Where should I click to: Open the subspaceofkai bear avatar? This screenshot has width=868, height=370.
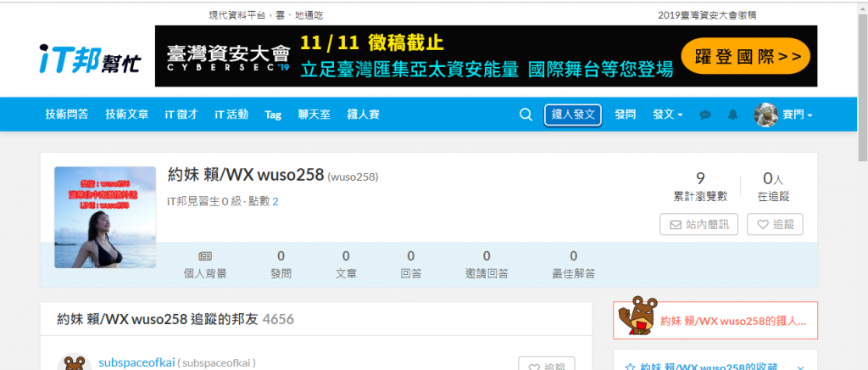click(75, 362)
